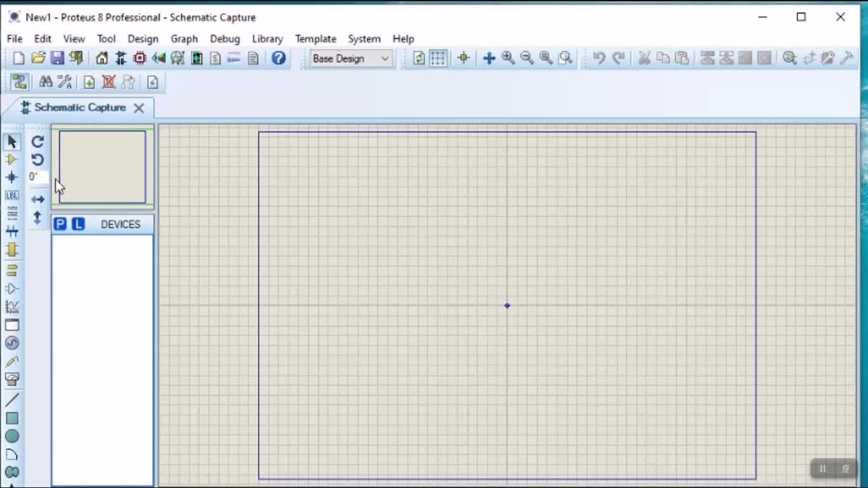This screenshot has height=488, width=868.
Task: Open the Base Design variant dropdown
Action: (x=351, y=58)
